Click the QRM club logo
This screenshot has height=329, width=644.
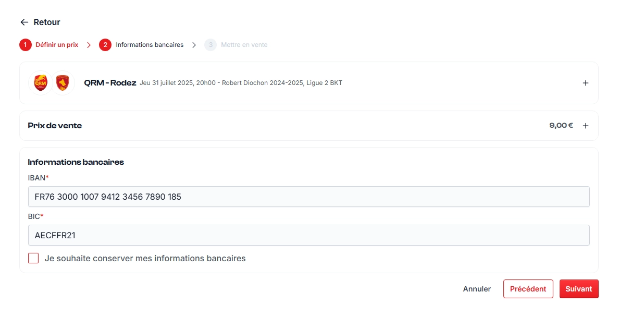(x=40, y=83)
